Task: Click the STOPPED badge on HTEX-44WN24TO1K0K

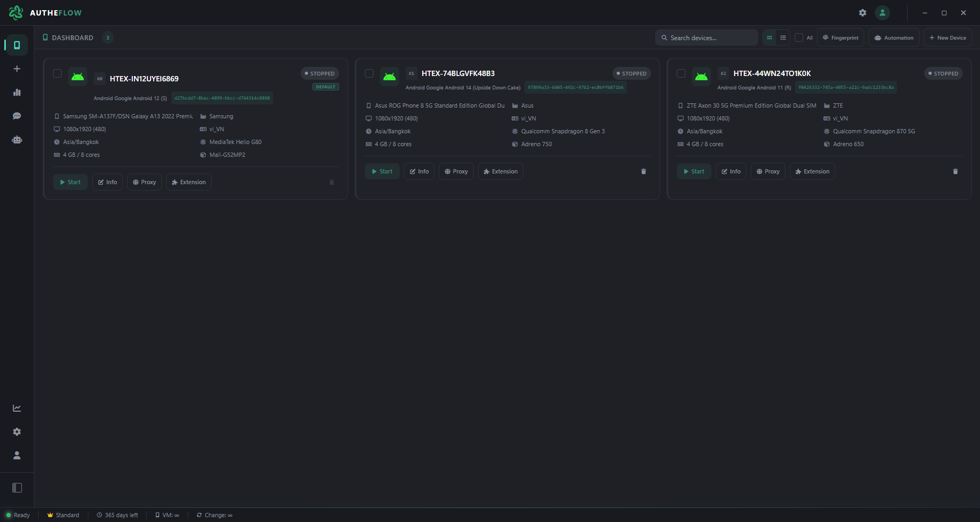Action: [944, 73]
